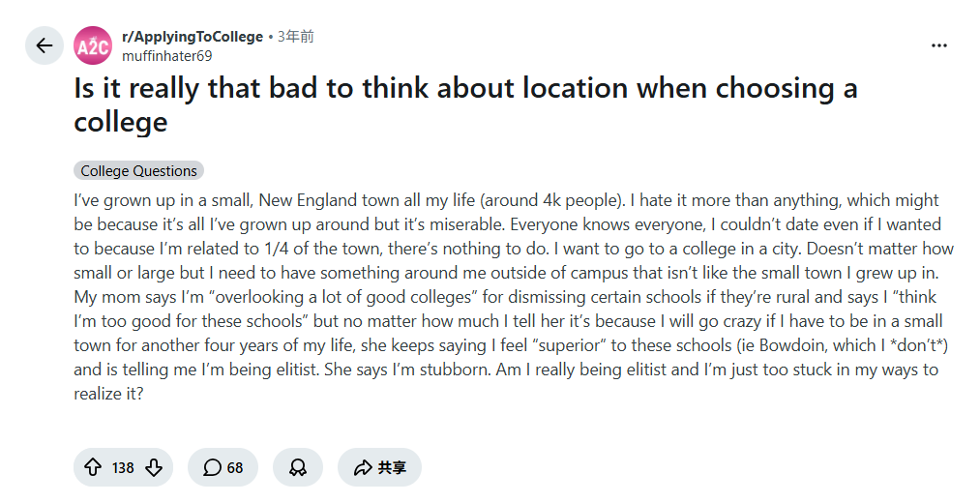This screenshot has width=980, height=503.
Task: Visit the r/ApplyingToCollege community link
Action: click(x=193, y=37)
